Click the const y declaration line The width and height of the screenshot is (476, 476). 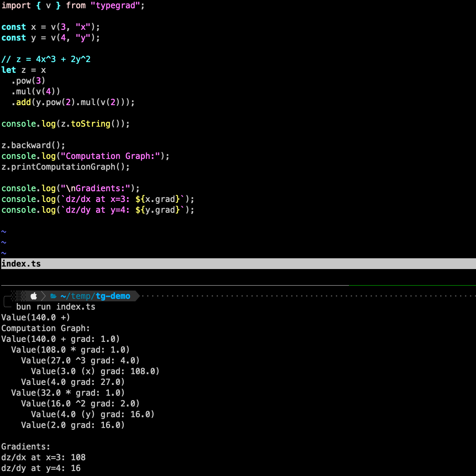(50, 38)
